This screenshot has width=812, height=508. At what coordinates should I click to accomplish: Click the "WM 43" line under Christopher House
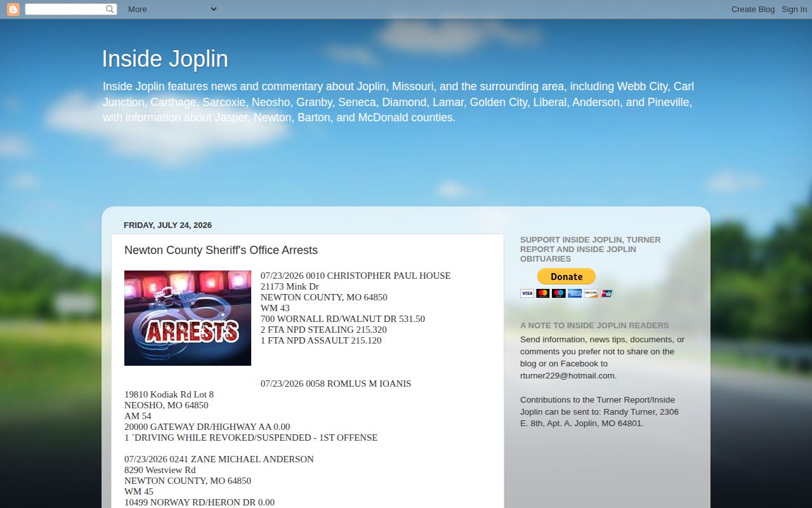click(275, 308)
